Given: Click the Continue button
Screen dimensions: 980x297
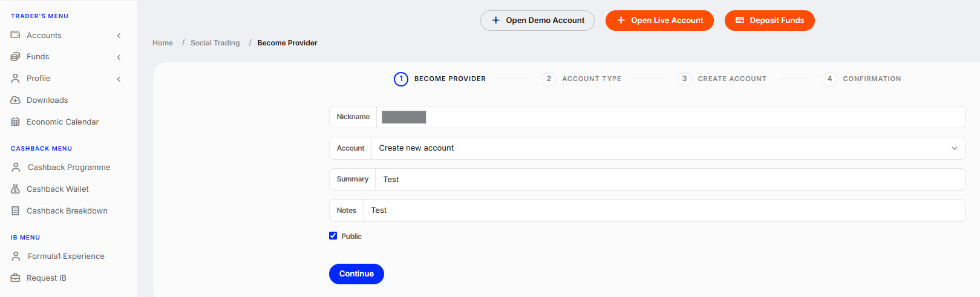Looking at the screenshot, I should coord(356,274).
